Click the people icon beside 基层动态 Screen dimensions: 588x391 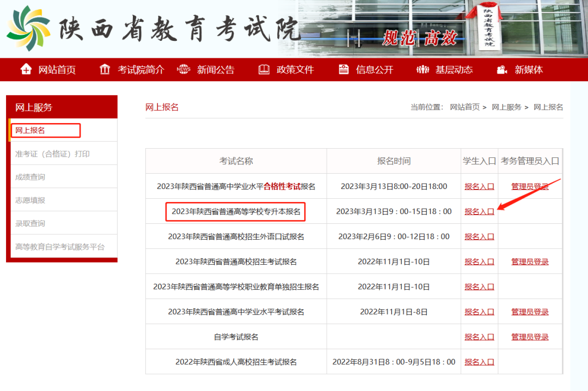point(422,69)
